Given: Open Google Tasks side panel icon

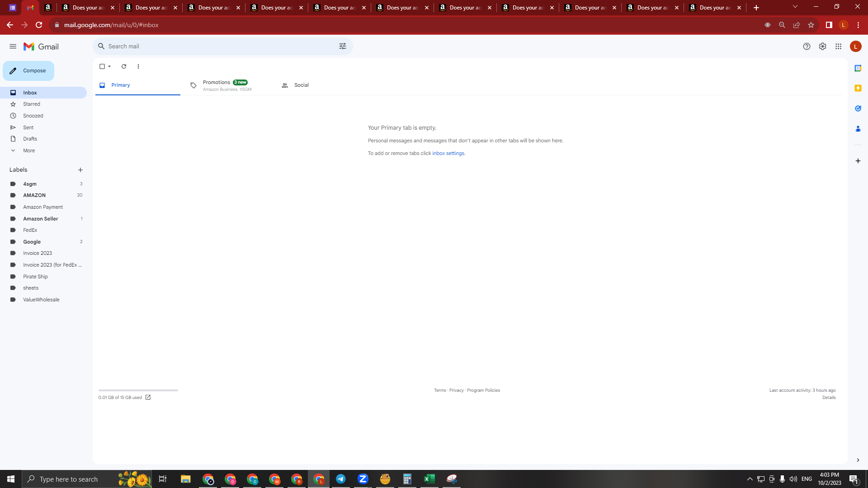Looking at the screenshot, I should pos(858,108).
